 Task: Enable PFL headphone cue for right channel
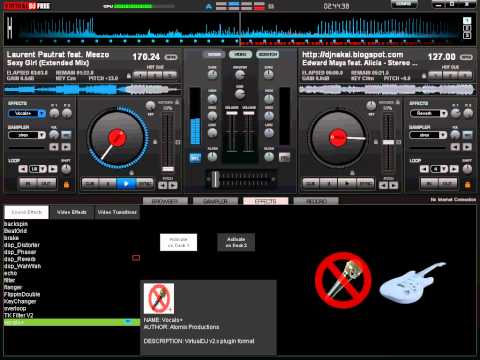[x=284, y=157]
